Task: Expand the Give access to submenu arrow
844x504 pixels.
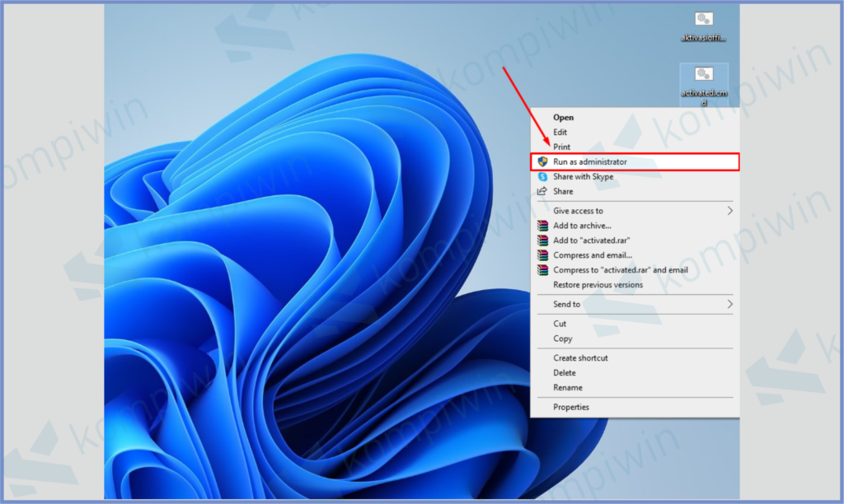Action: [x=729, y=211]
